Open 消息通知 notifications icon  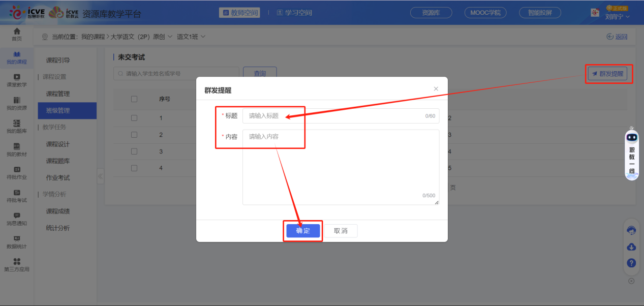pos(16,219)
